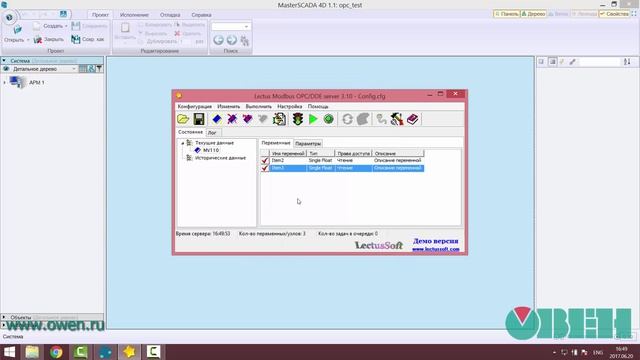Image resolution: width=640 pixels, height=360 pixels.
Task: Open the Помощь menu
Action: 318,107
